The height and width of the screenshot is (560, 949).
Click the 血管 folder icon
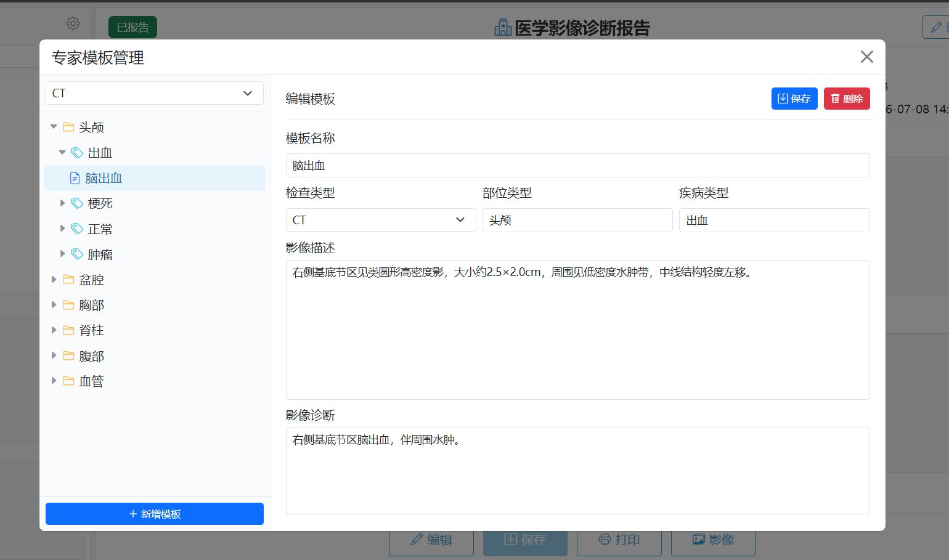(68, 381)
